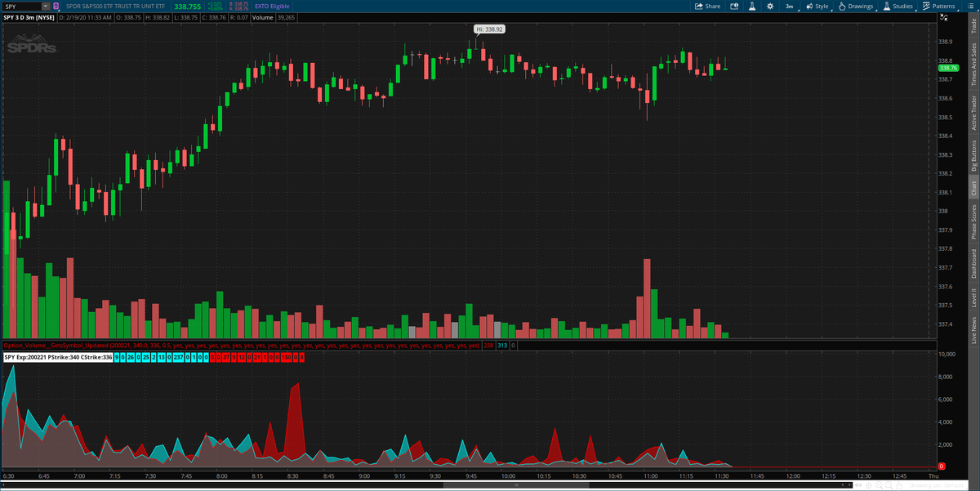Open the Active Trader sidebar tab
This screenshot has height=491, width=980.
tap(973, 112)
